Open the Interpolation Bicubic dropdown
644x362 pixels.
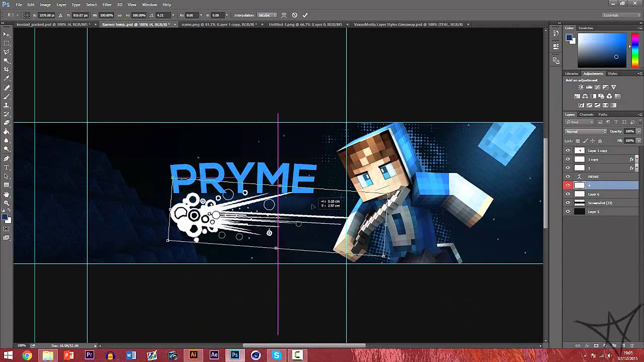click(267, 15)
